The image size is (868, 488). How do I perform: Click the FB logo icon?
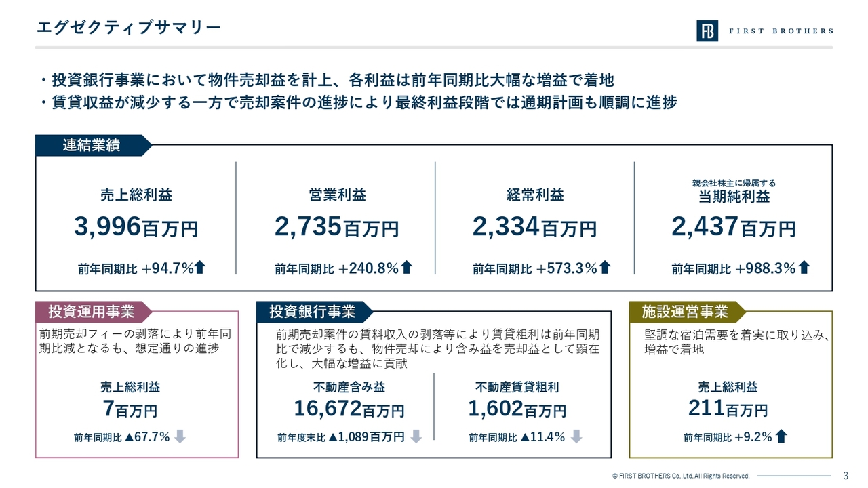pyautogui.click(x=707, y=30)
